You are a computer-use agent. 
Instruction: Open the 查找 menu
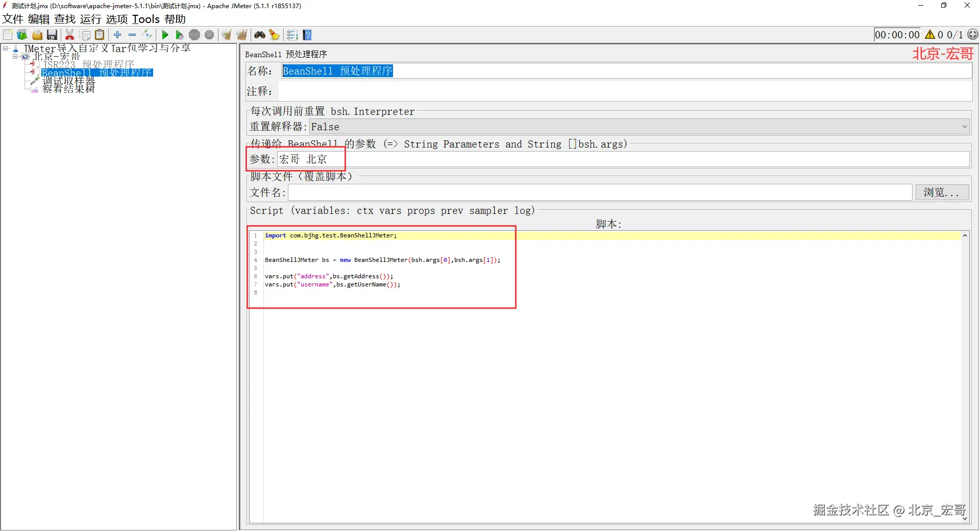point(65,19)
